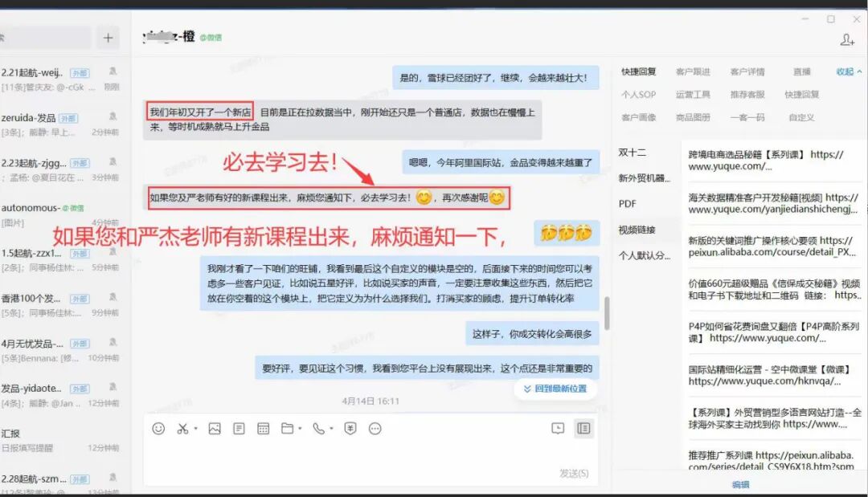The image size is (868, 497).
Task: Expand the folder send dropdown arrow
Action: click(300, 428)
